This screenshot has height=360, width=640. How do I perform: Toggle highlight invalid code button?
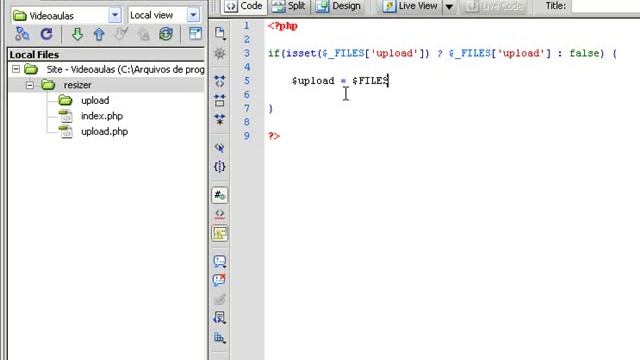220,214
